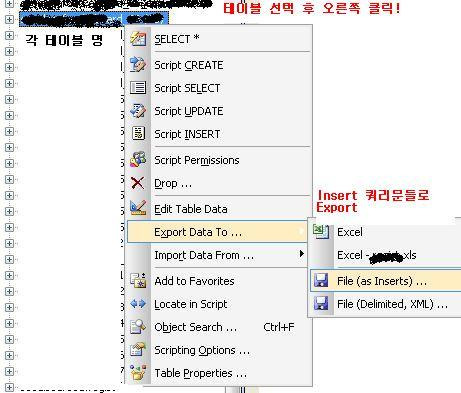Select the highlighted table row in tree
Screen dimensions: 461x393
(94, 19)
